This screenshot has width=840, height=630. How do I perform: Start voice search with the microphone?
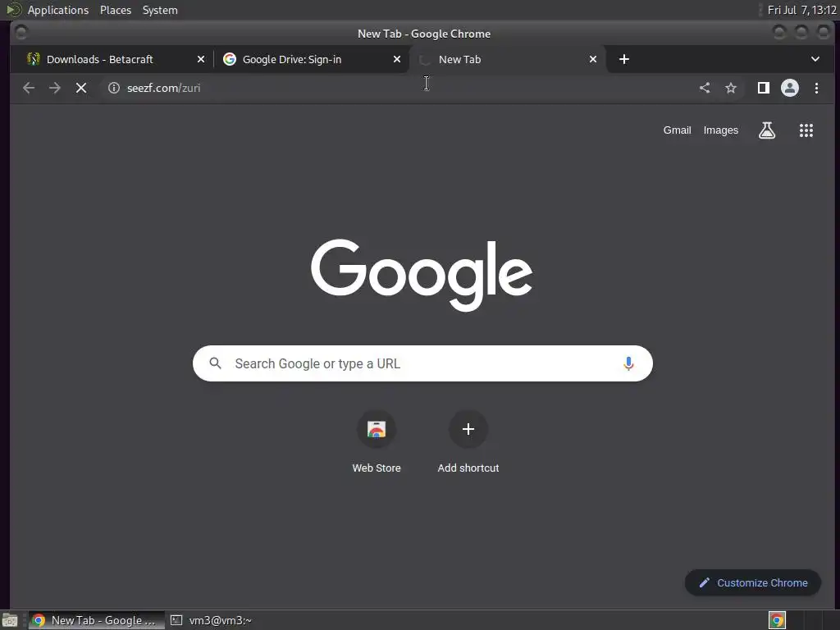click(628, 363)
